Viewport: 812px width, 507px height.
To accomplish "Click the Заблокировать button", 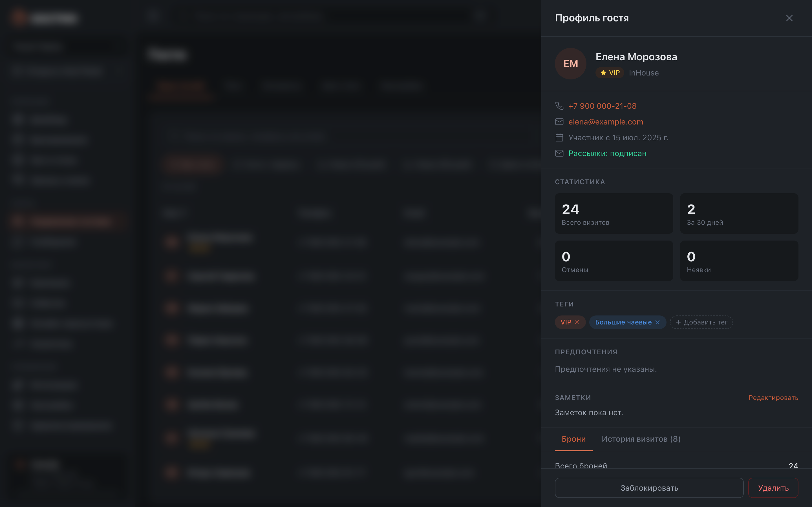I will (649, 488).
